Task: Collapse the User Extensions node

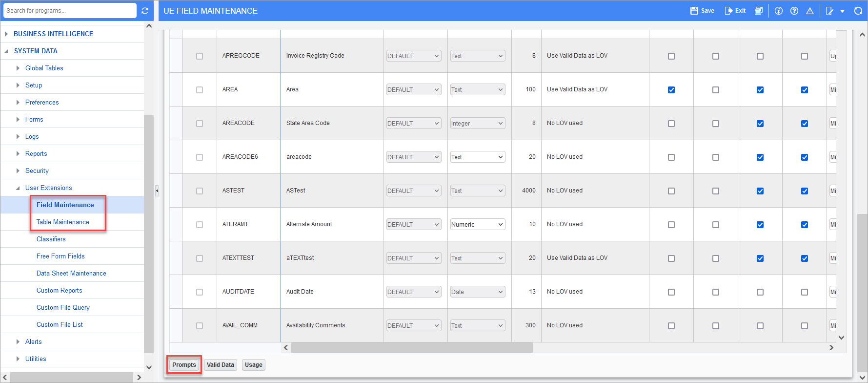Action: [x=18, y=188]
